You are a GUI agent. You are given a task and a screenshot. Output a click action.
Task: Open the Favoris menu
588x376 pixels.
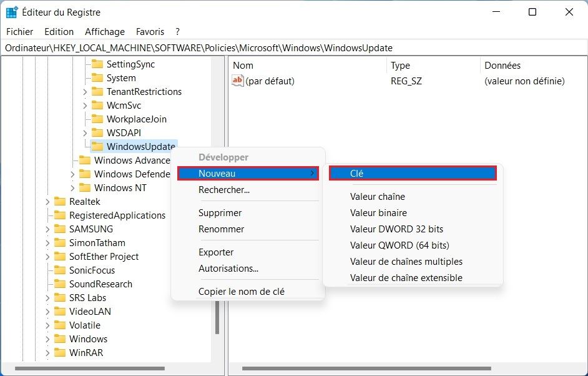pos(150,31)
